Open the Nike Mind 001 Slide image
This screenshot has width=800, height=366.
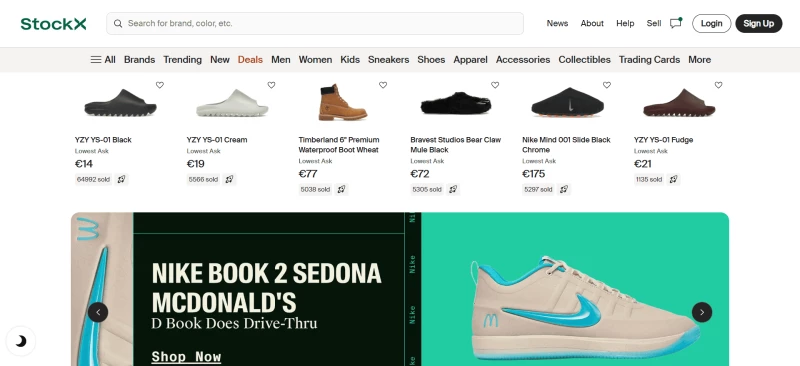pyautogui.click(x=567, y=103)
